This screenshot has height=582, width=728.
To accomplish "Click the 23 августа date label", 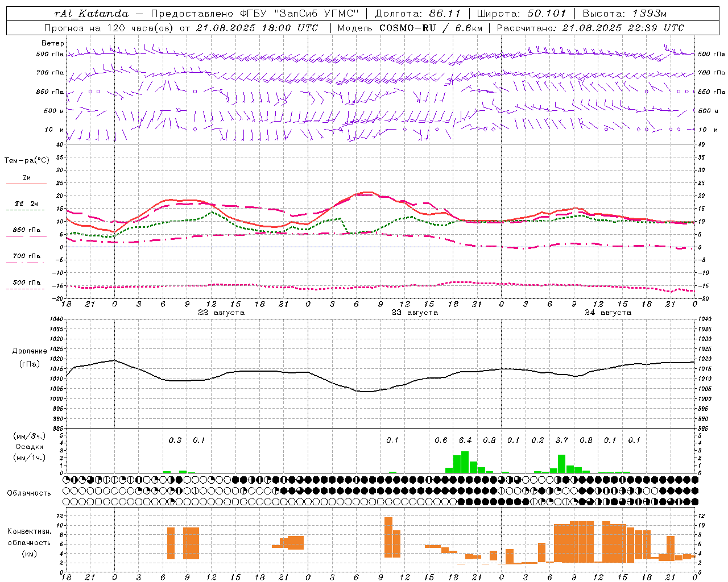I will point(415,313).
